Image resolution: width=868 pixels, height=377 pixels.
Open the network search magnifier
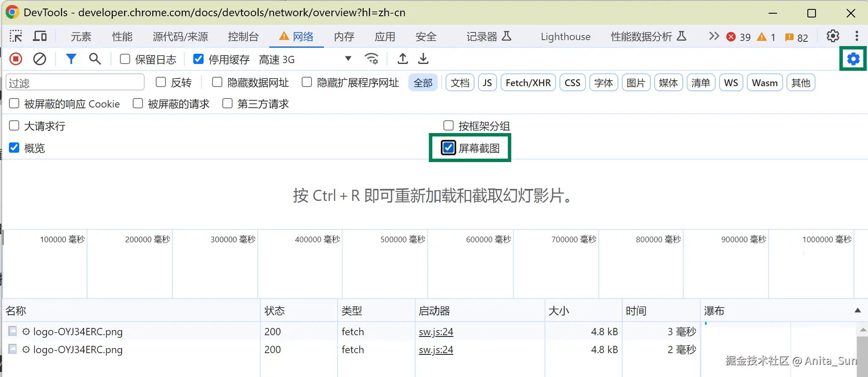coord(95,59)
